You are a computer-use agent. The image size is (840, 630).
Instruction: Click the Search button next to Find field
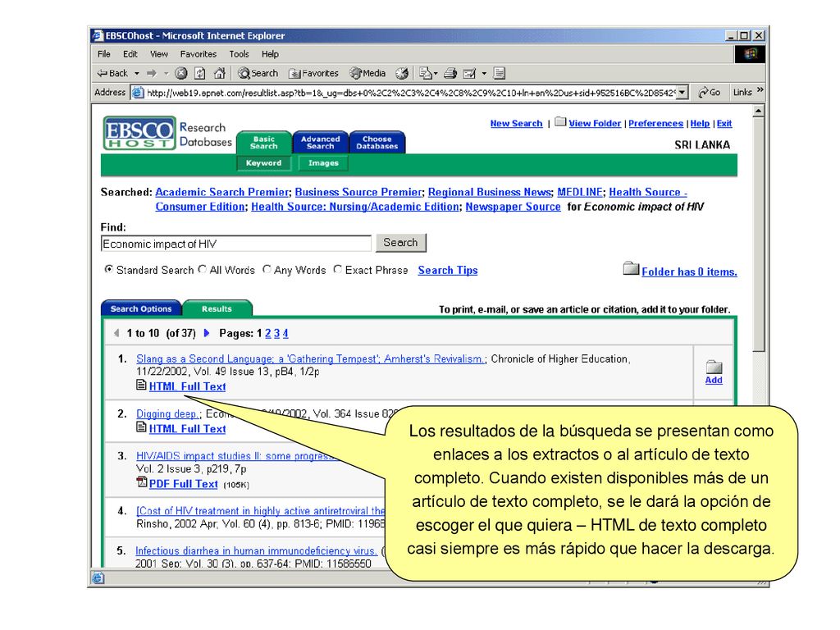point(400,243)
